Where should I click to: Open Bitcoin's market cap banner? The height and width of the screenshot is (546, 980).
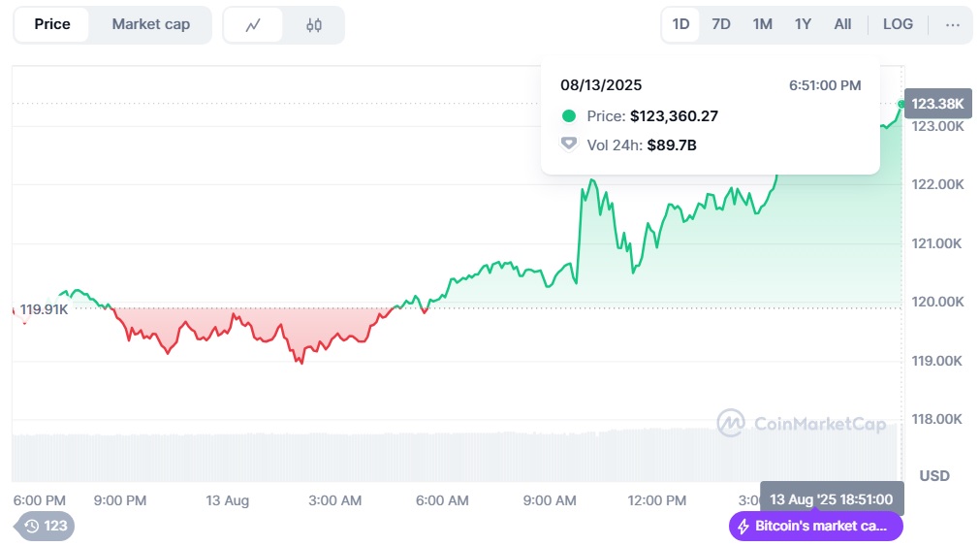pos(815,527)
